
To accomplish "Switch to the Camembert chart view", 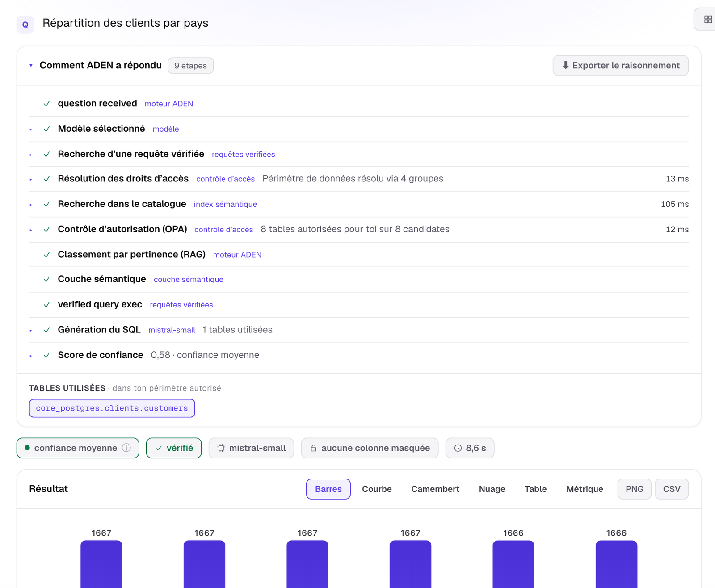I will [435, 489].
